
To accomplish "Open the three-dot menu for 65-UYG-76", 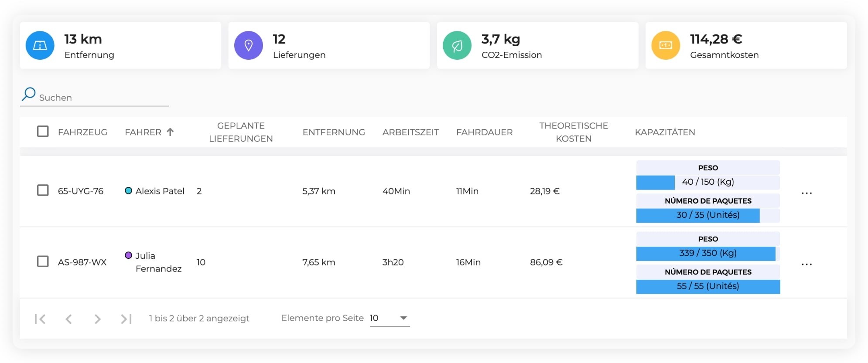I will coord(806,193).
